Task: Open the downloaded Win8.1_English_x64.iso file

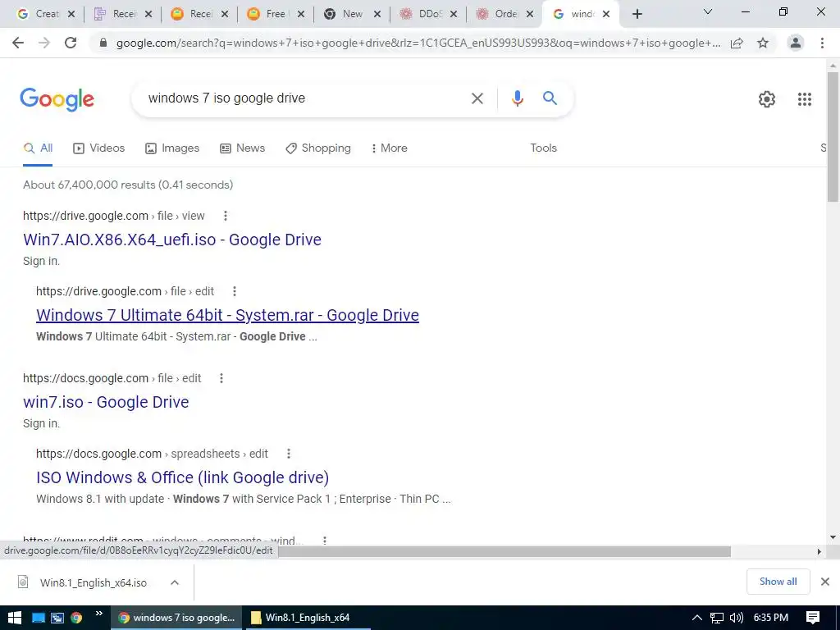Action: (94, 582)
